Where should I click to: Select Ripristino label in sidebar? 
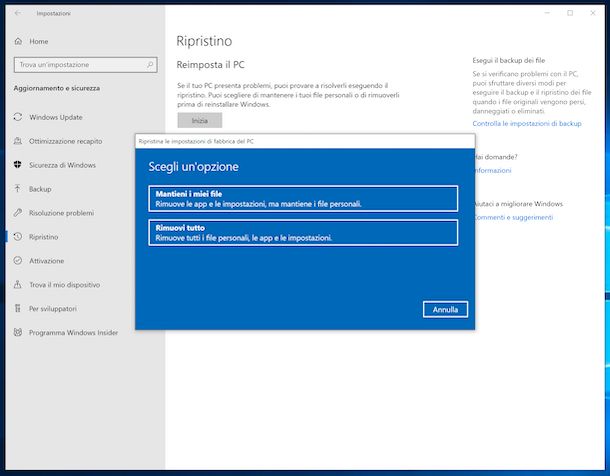(x=44, y=237)
